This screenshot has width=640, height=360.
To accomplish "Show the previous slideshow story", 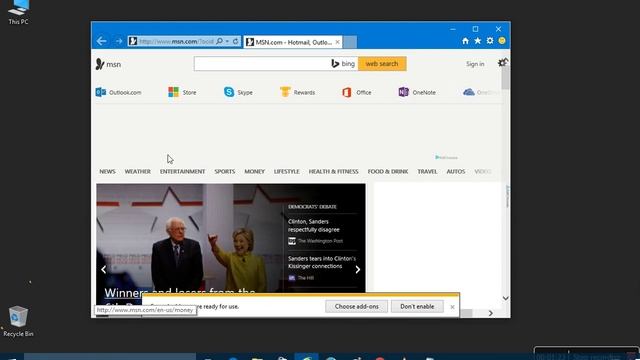I will tap(104, 269).
